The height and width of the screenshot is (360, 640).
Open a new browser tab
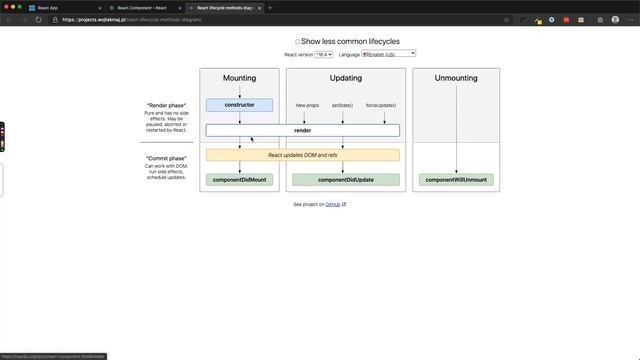tap(270, 8)
